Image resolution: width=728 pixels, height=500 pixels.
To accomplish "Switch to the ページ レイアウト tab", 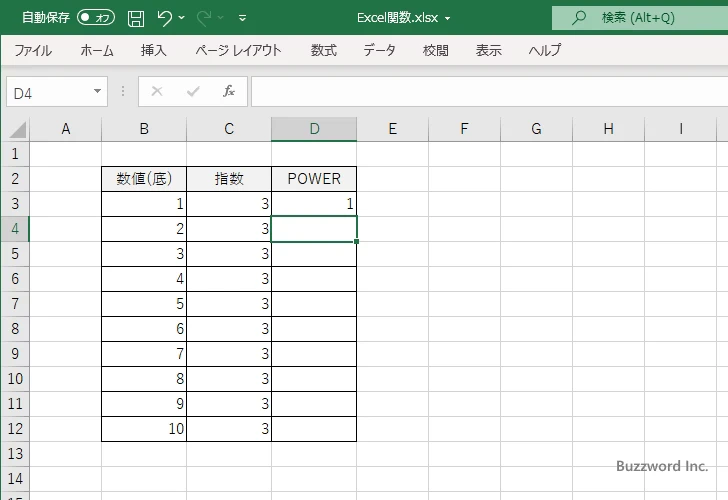I will point(238,50).
